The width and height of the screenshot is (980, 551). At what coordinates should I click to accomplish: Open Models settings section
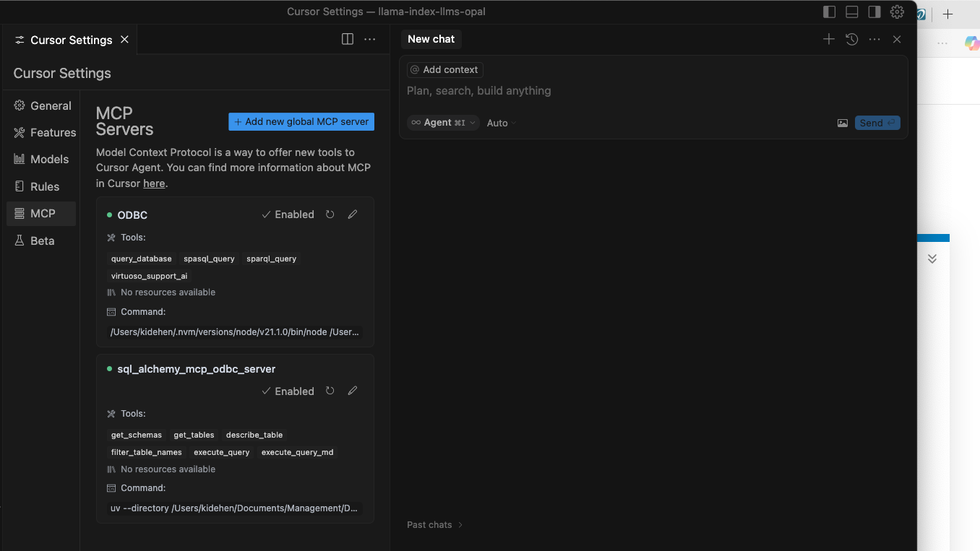tap(42, 159)
